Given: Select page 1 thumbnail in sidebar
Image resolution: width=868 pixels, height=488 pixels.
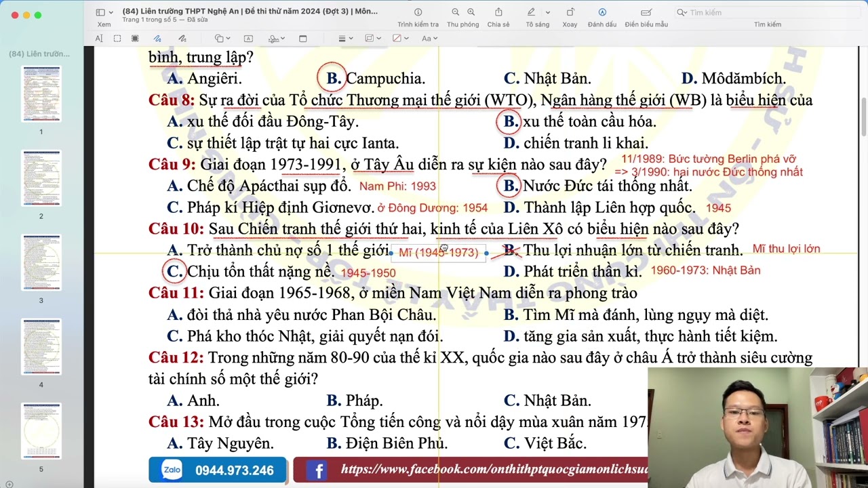Looking at the screenshot, I should (41, 94).
